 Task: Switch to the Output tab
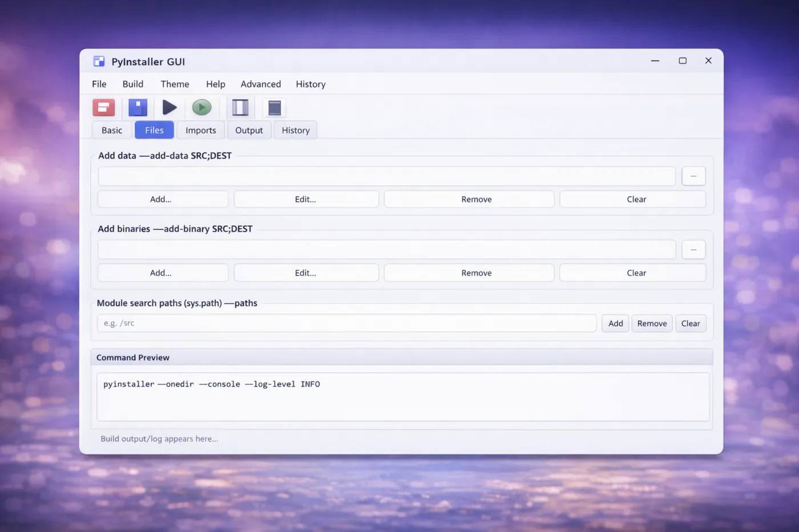[249, 130]
